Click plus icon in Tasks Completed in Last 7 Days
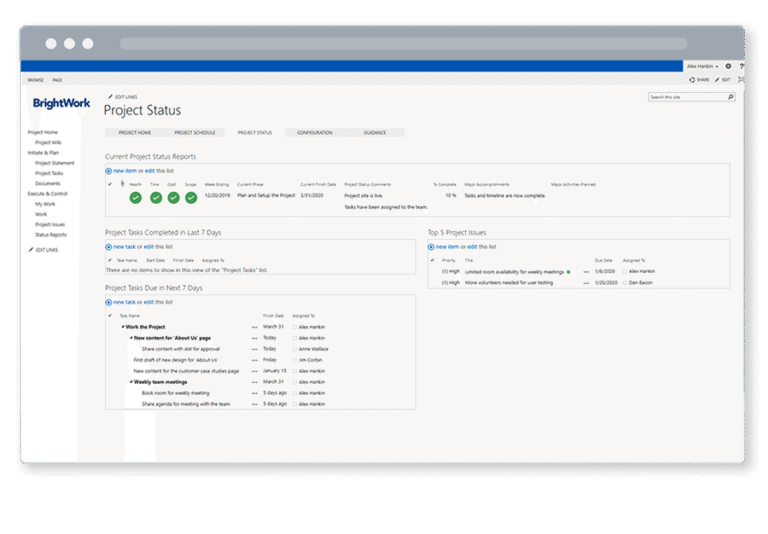The width and height of the screenshot is (768, 534). [x=108, y=247]
